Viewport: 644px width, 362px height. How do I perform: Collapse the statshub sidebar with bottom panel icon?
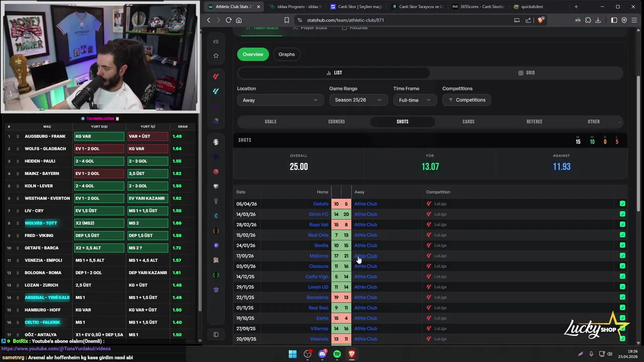click(x=216, y=334)
